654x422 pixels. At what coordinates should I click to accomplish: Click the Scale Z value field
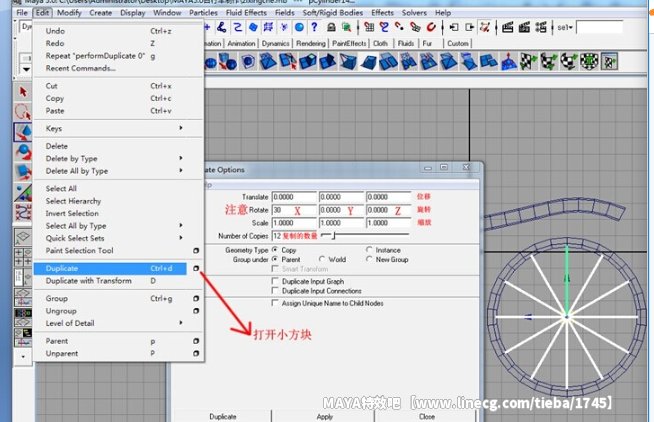click(388, 223)
